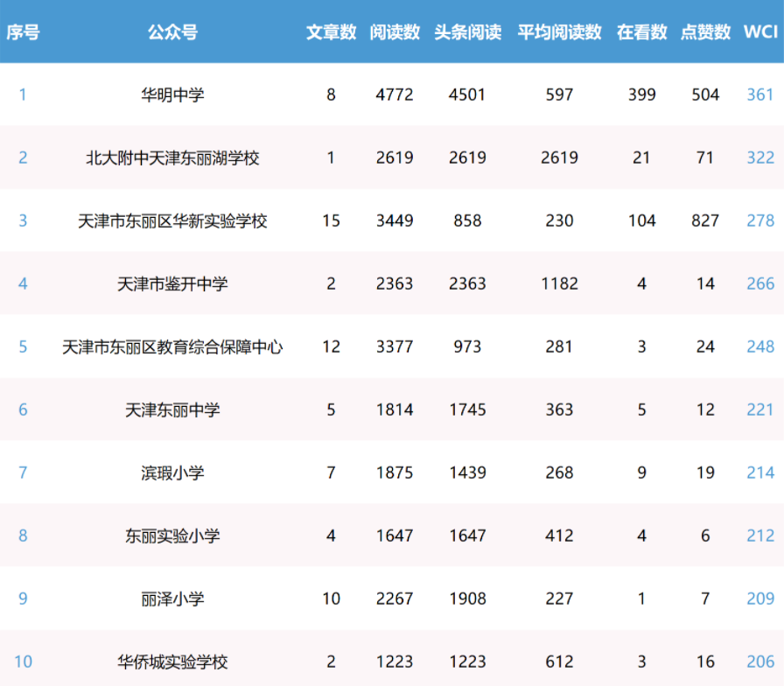This screenshot has height=686, width=784.
Task: Click WCI value 248
Action: click(760, 346)
